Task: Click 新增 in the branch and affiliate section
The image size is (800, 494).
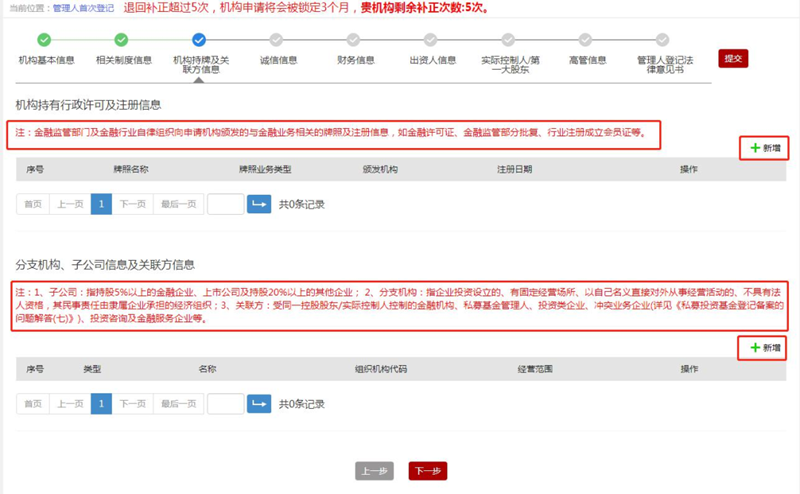Action: (x=764, y=348)
